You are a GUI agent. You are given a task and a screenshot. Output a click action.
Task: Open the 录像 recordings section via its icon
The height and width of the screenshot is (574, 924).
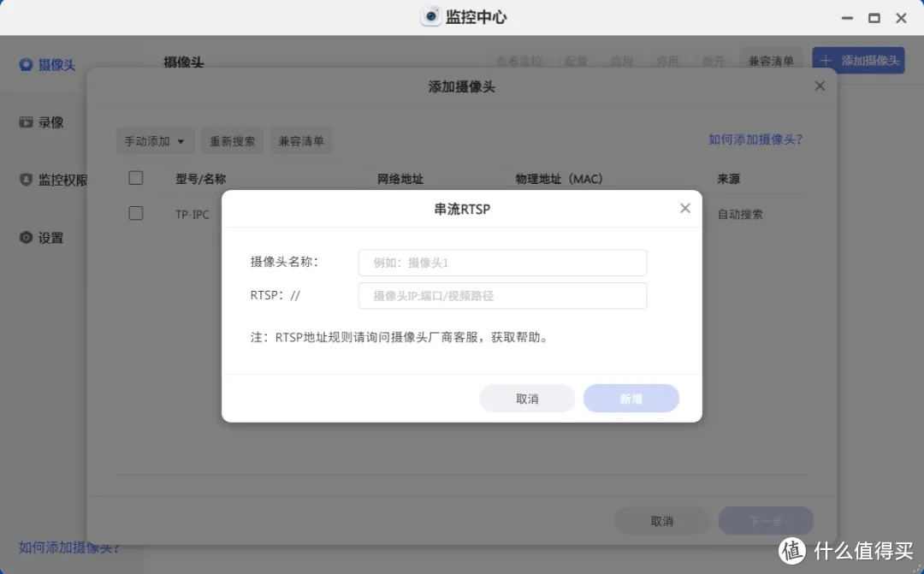tap(28, 121)
